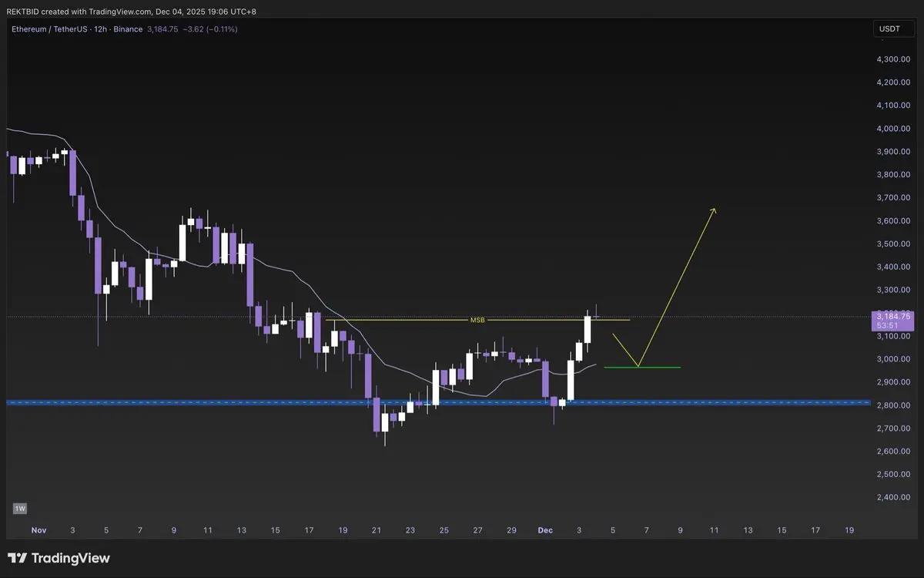Click the 21 date label on the time axis
Viewport: 924px width, 578px height.
pos(377,530)
